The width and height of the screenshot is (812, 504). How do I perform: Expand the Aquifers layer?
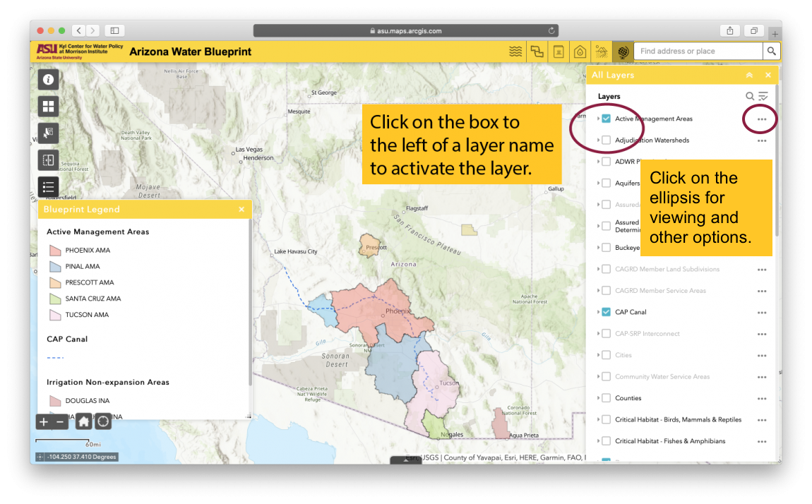[x=598, y=184]
